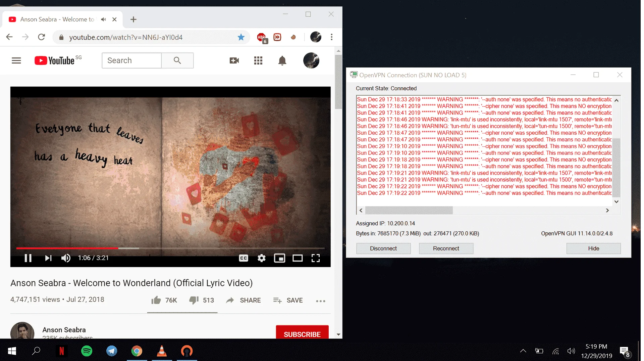Screen dimensions: 644x361
Task: Skip to next video in player
Action: (x=48, y=258)
